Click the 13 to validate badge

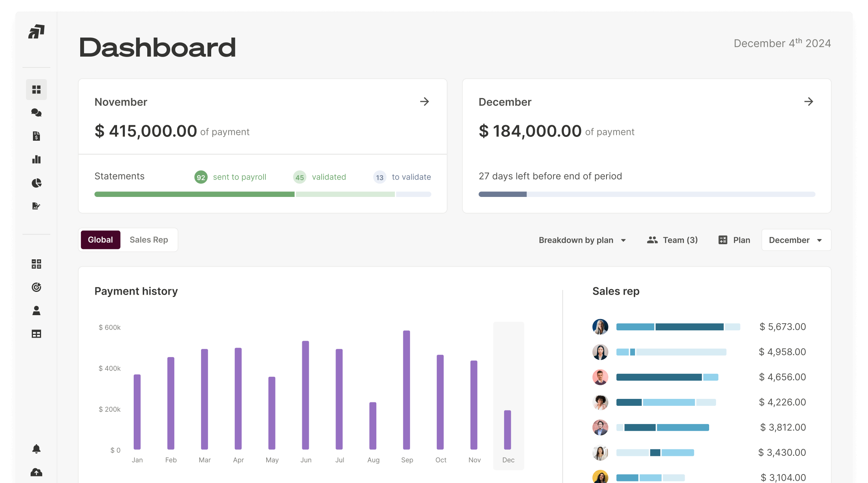coord(380,177)
